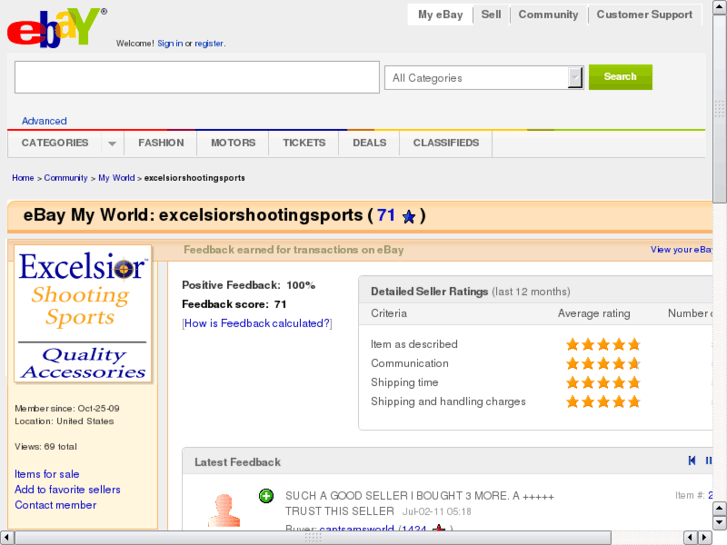This screenshot has width=727, height=545.
Task: Click Contact member link
Action: coord(55,505)
